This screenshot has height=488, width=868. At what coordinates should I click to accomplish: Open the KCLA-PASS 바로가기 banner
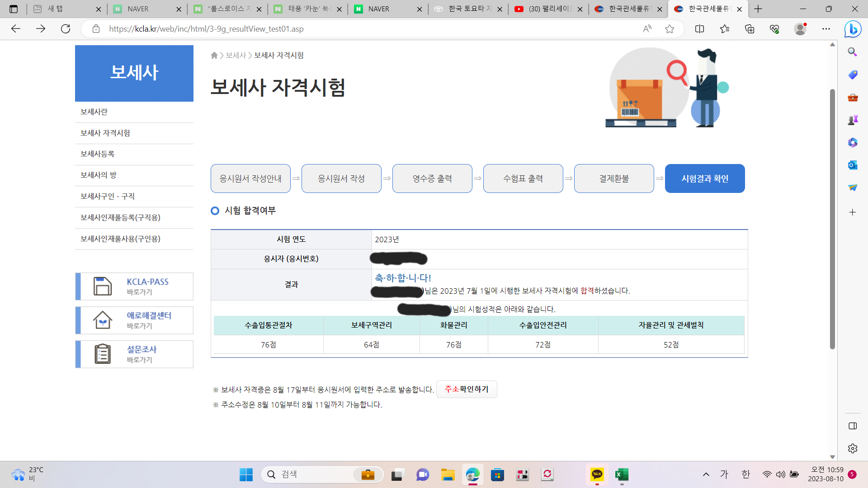point(134,286)
